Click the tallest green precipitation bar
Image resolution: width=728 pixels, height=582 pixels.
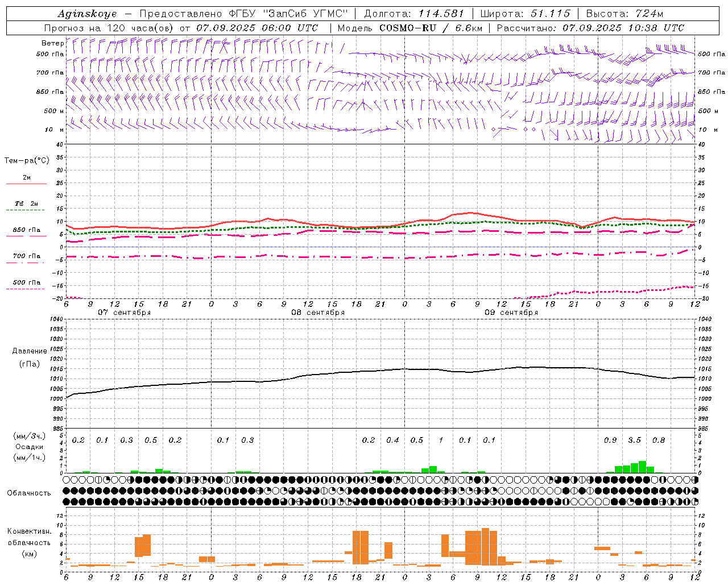642,467
